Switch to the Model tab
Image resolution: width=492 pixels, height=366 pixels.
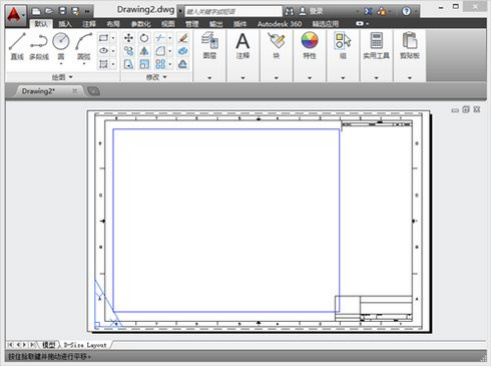49,345
